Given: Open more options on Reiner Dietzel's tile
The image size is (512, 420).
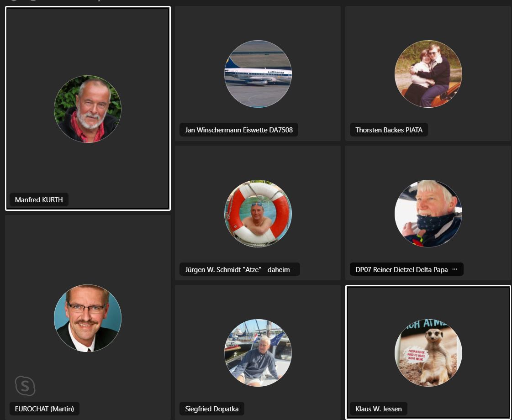Looking at the screenshot, I should pyautogui.click(x=454, y=269).
